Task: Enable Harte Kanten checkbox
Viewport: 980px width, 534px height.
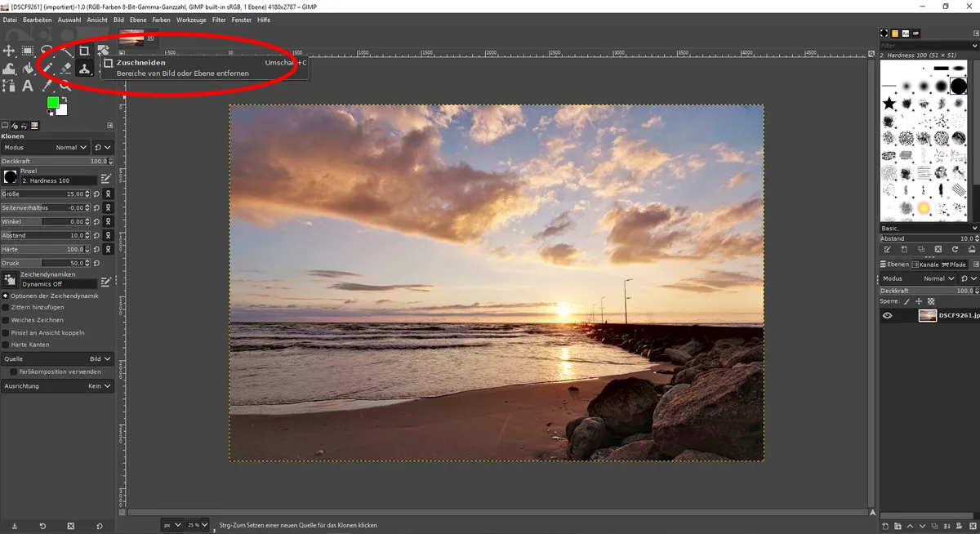Action: (x=6, y=345)
